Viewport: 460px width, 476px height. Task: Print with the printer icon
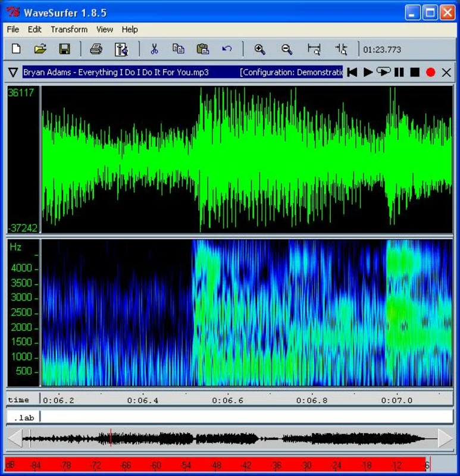point(96,49)
